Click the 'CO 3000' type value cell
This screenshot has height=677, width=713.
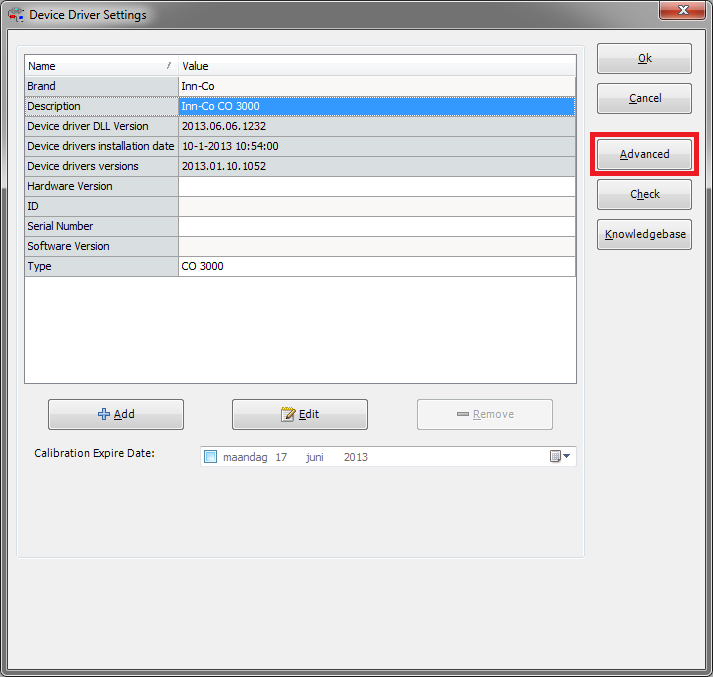[377, 266]
